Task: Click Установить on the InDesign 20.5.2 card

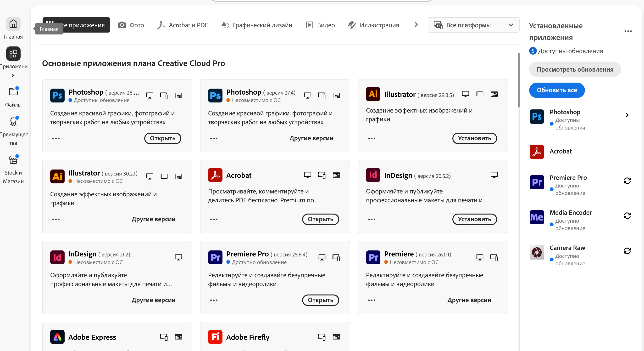Action: [474, 219]
